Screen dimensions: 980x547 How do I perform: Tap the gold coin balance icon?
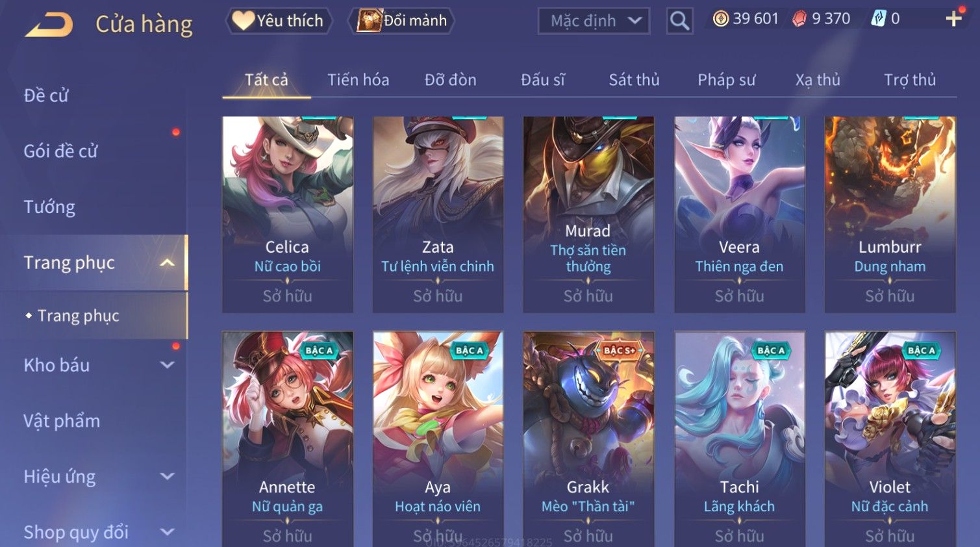coord(720,19)
